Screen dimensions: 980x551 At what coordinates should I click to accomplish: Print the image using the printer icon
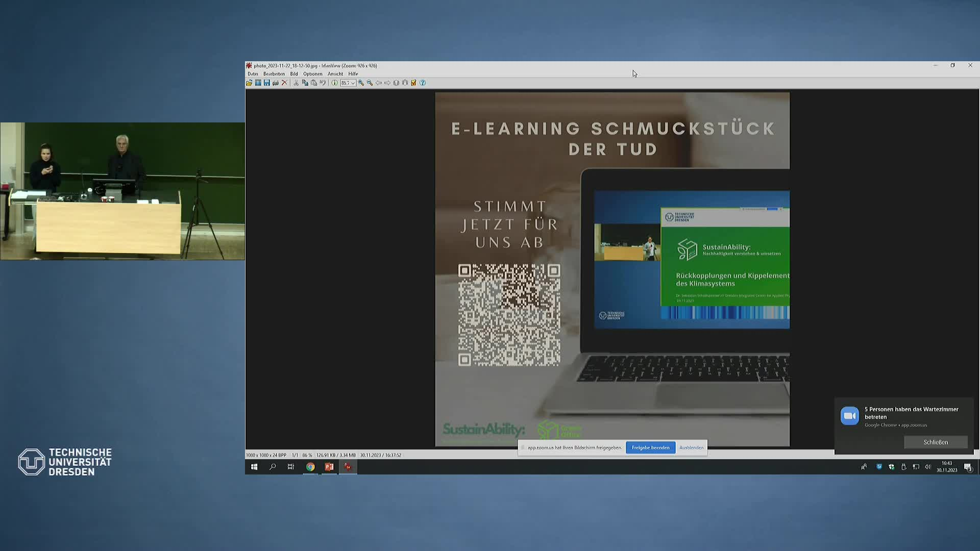[276, 83]
